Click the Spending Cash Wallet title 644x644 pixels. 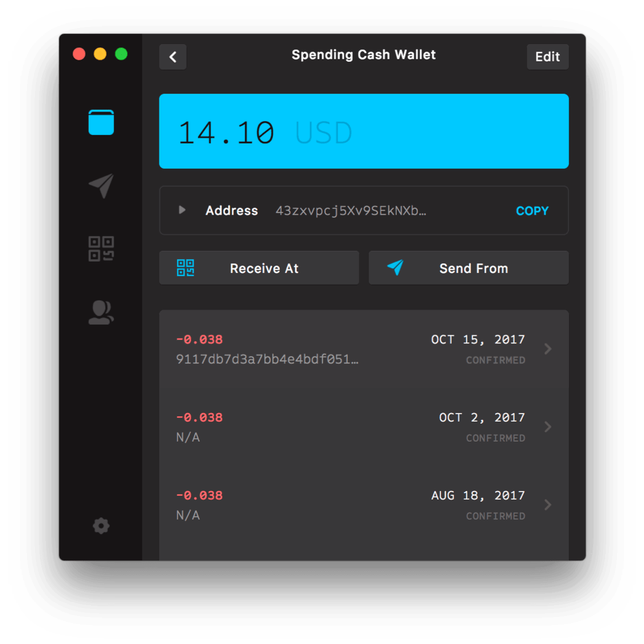click(x=363, y=54)
